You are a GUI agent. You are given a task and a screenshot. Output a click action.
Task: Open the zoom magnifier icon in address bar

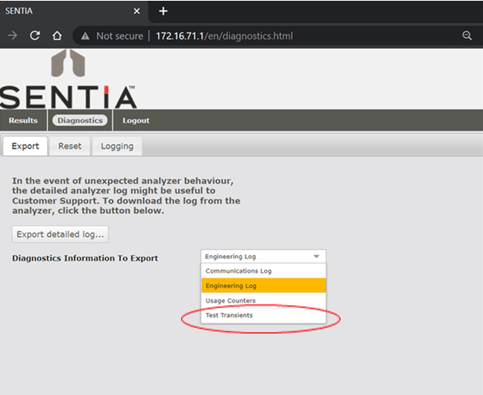[x=467, y=36]
